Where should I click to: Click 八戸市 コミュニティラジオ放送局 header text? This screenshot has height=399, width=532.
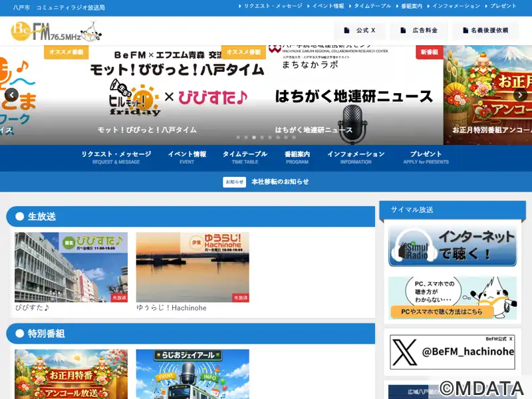pyautogui.click(x=59, y=7)
